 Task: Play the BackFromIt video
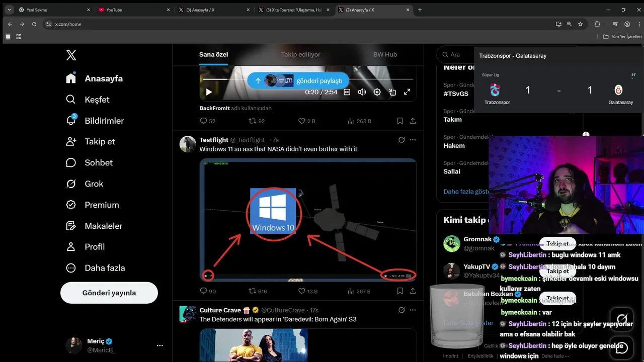[209, 92]
